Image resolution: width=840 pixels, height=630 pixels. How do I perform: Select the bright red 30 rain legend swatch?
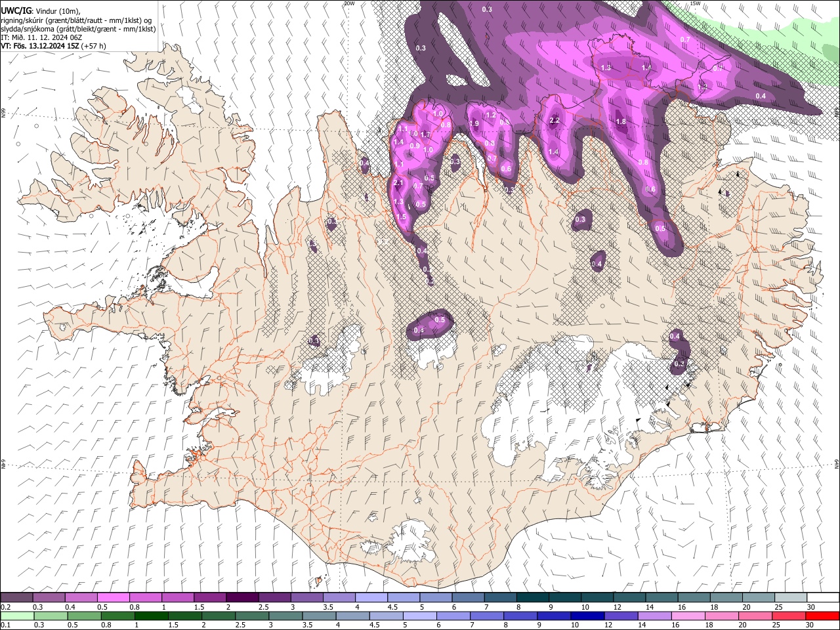pyautogui.click(x=822, y=616)
